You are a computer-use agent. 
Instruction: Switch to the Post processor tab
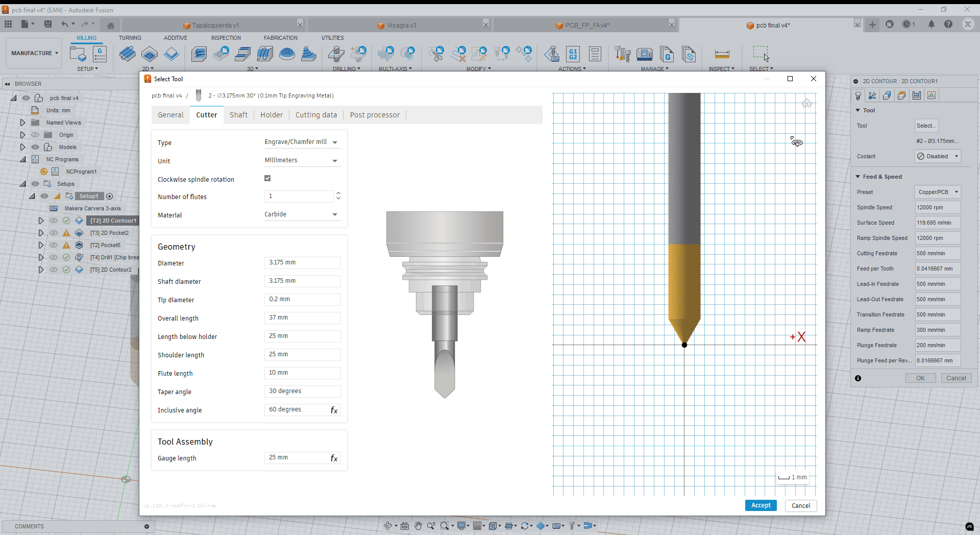(375, 115)
